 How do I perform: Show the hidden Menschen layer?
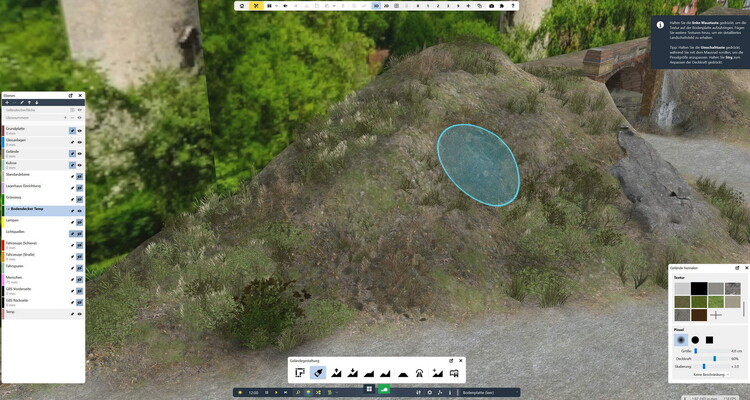coord(79,279)
